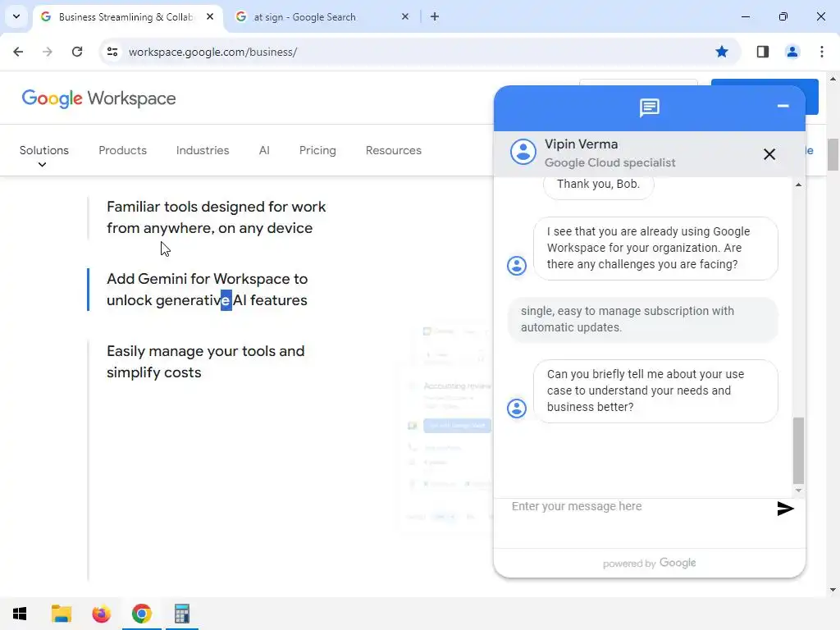Toggle the bookmark star for this page
The image size is (840, 630).
tap(722, 52)
